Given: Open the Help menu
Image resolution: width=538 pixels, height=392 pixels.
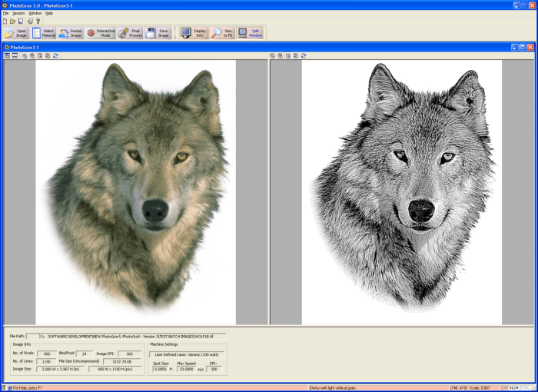Looking at the screenshot, I should tap(49, 13).
